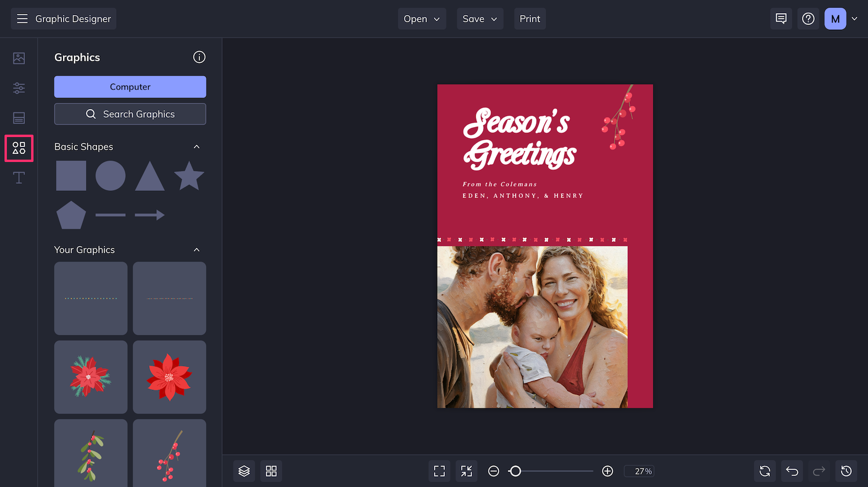Click the Graphics info icon
Image resolution: width=868 pixels, height=487 pixels.
pos(199,57)
